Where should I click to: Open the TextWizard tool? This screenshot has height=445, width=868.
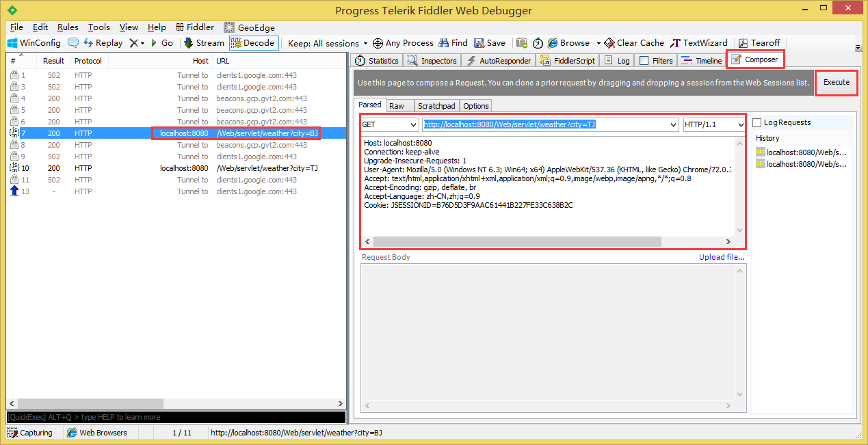pos(699,43)
